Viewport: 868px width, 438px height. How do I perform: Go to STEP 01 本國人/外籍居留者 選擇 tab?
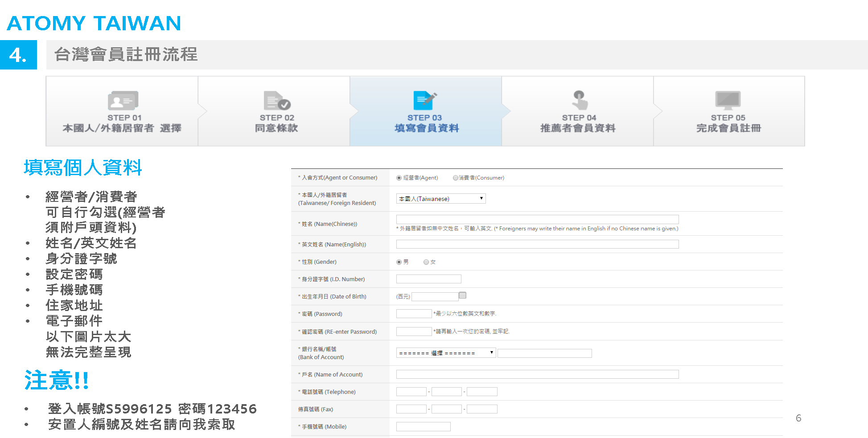point(122,111)
